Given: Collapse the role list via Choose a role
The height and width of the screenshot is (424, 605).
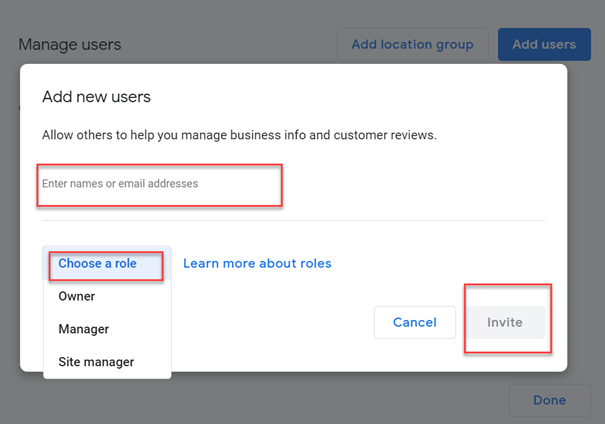Looking at the screenshot, I should [97, 264].
